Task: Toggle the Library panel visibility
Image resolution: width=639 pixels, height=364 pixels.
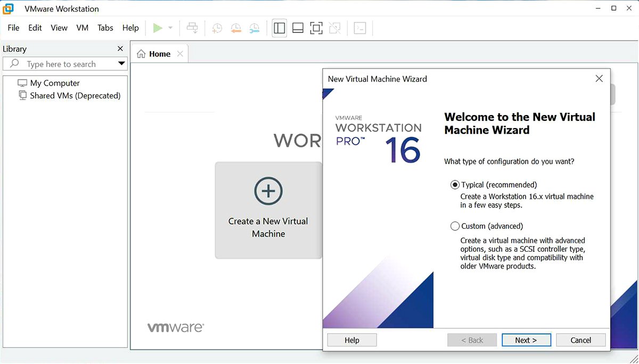Action: coord(279,28)
